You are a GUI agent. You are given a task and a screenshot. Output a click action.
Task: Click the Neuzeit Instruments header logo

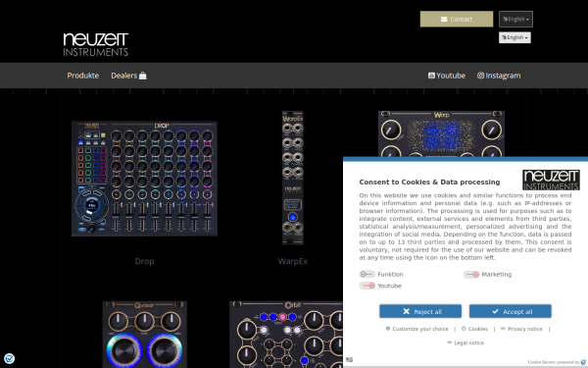tap(96, 44)
